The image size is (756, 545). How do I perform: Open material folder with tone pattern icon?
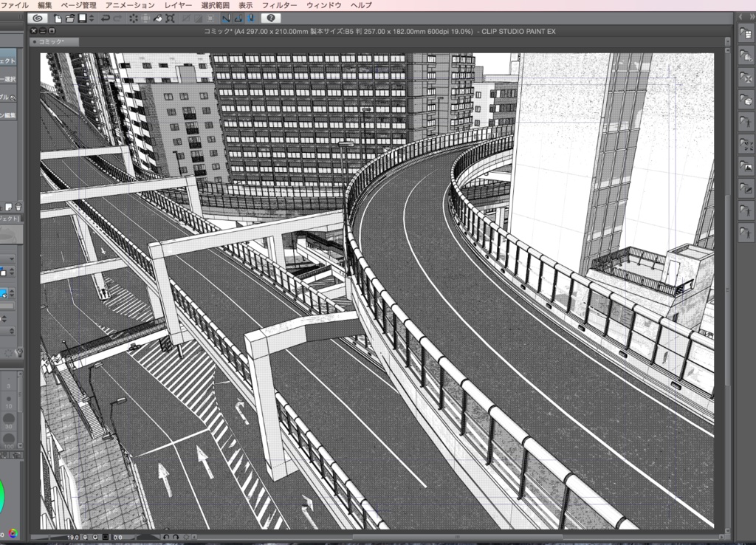[x=746, y=78]
